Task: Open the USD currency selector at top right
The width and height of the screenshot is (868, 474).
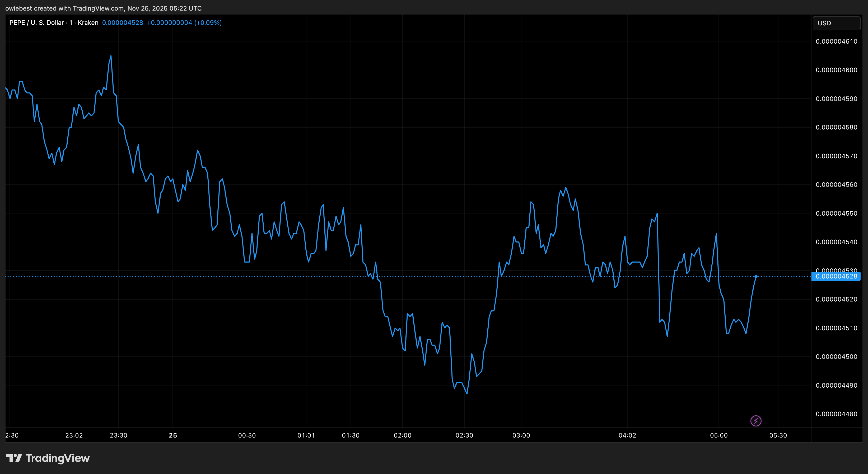Action: tap(837, 23)
